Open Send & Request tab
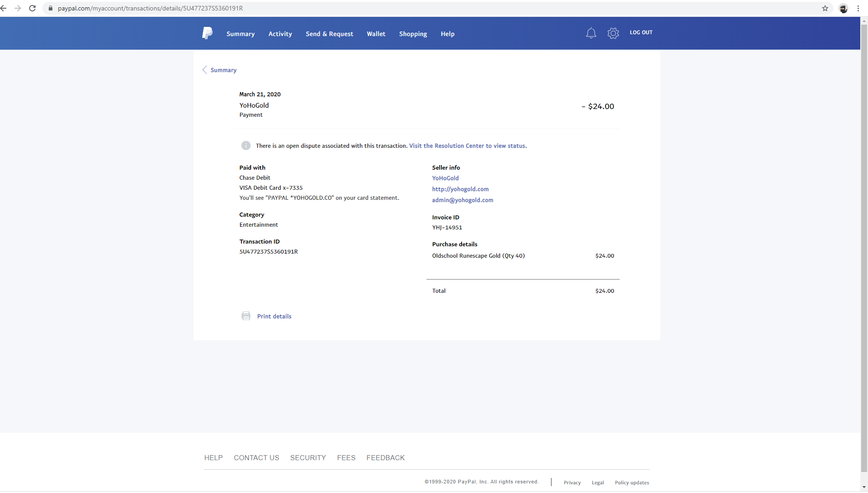Image resolution: width=868 pixels, height=493 pixels. pyautogui.click(x=329, y=34)
